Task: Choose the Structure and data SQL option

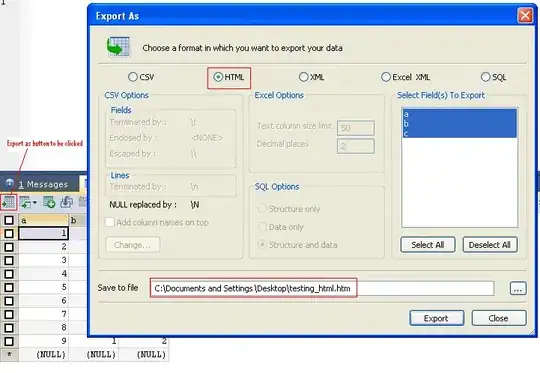Action: coord(262,245)
